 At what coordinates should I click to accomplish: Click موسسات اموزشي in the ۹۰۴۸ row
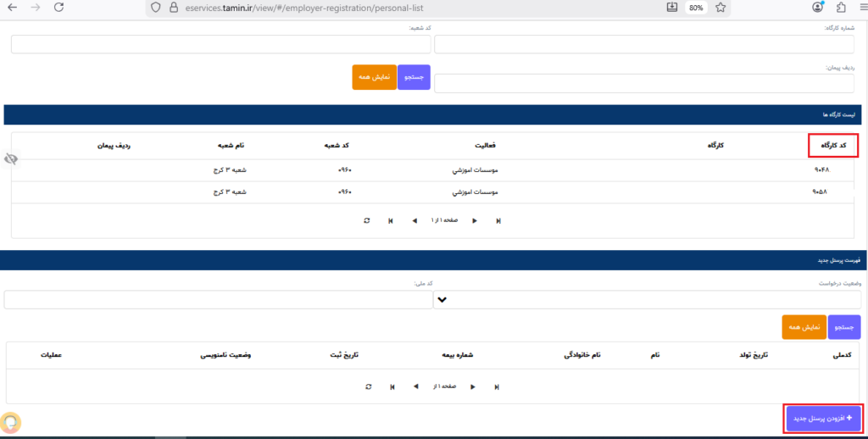475,170
